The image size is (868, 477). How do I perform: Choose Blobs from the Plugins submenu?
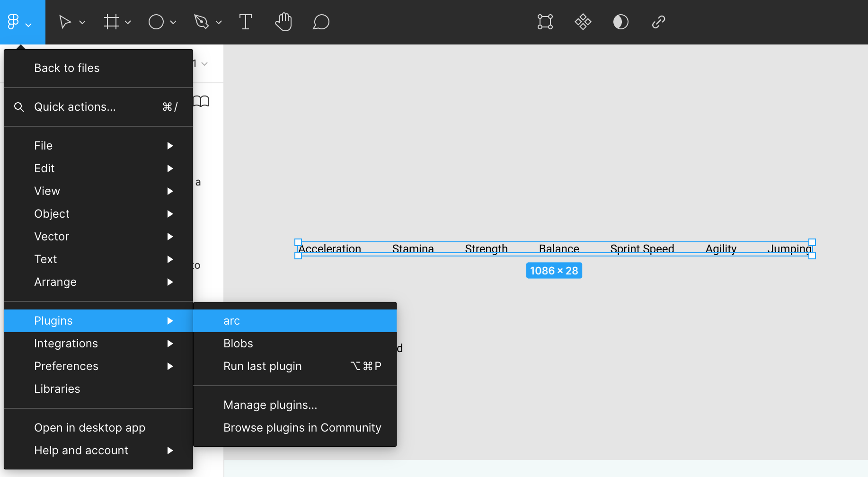pyautogui.click(x=238, y=344)
